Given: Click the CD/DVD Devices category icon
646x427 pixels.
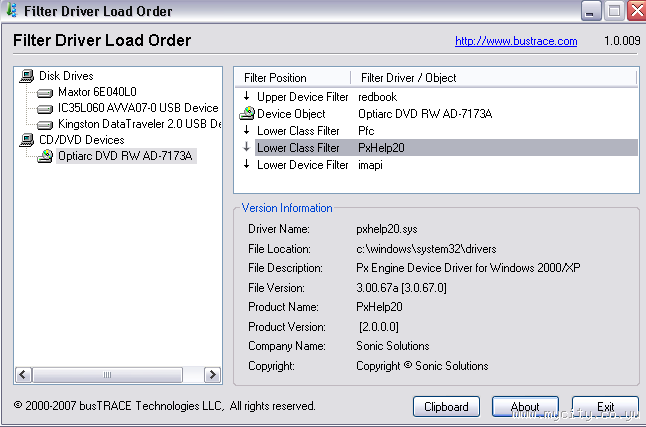Looking at the screenshot, I should click(27, 140).
